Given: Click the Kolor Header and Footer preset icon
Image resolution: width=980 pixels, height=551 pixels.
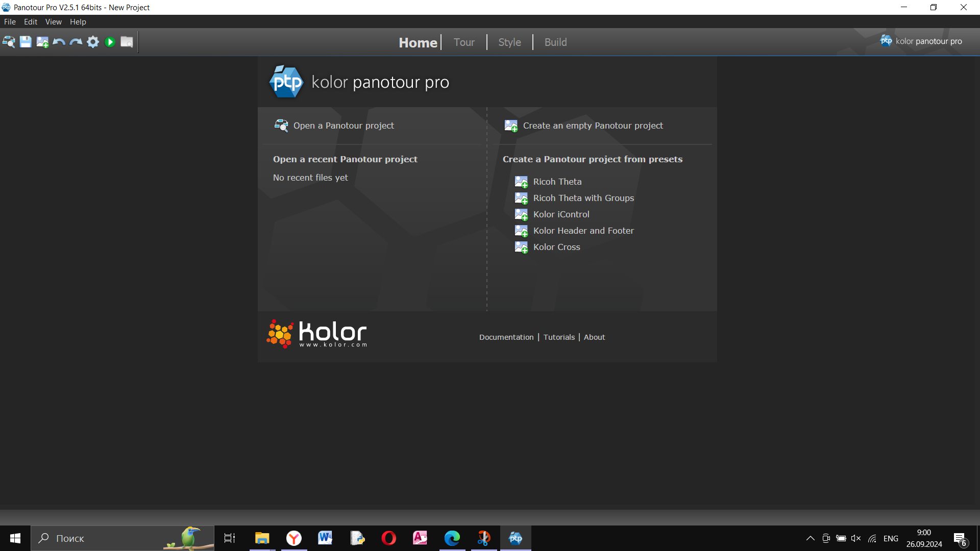Looking at the screenshot, I should [x=521, y=231].
